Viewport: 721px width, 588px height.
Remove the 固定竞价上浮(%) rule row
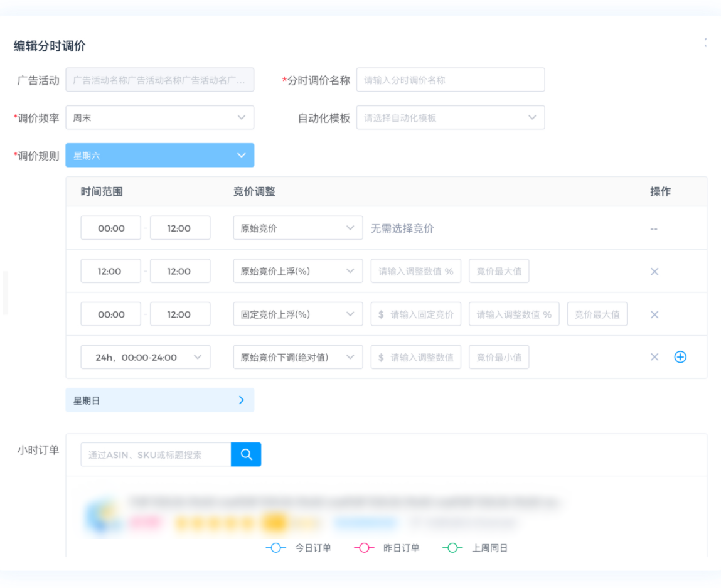click(654, 314)
